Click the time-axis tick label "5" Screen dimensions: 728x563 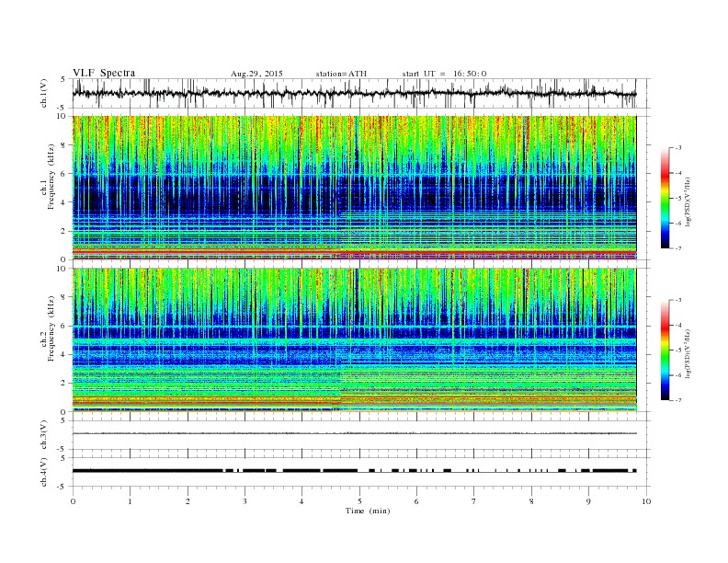[359, 501]
